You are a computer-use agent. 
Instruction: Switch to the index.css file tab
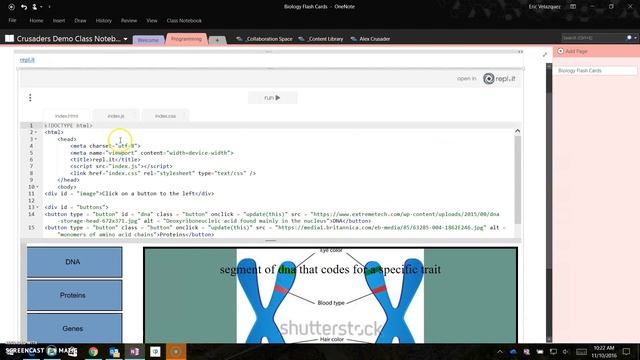pos(165,116)
